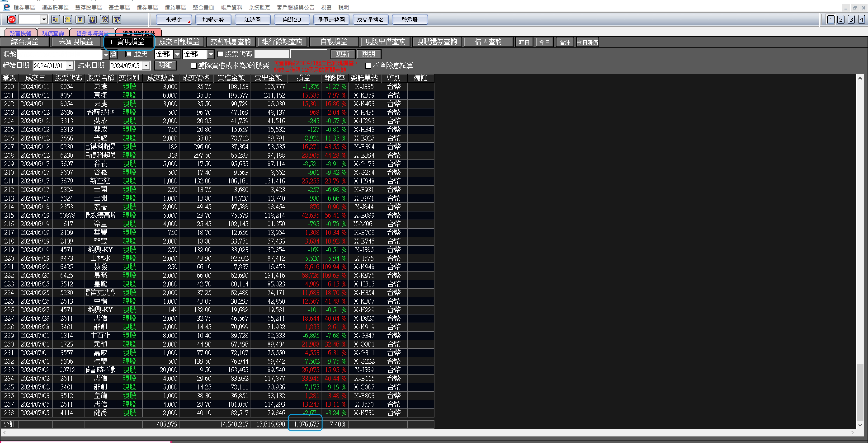
Task: Select the 綜合損益 tab
Action: pos(25,42)
